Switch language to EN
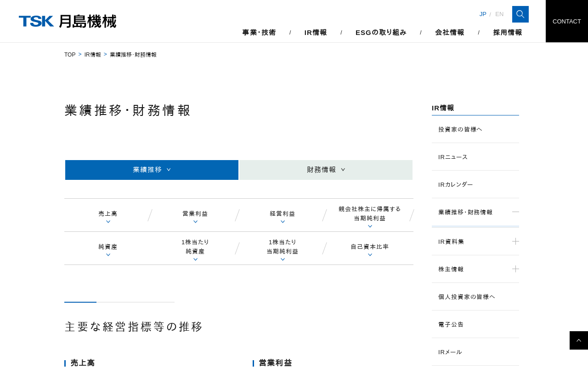The width and height of the screenshot is (588, 368). [x=499, y=14]
